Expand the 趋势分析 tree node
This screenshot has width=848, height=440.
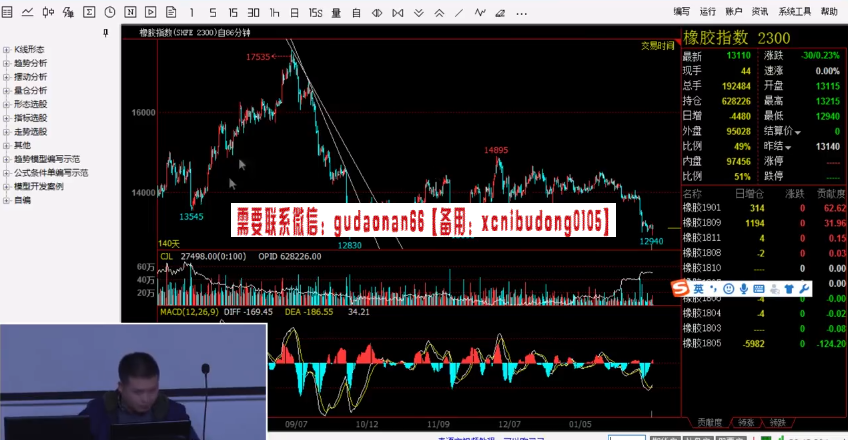tap(7, 63)
